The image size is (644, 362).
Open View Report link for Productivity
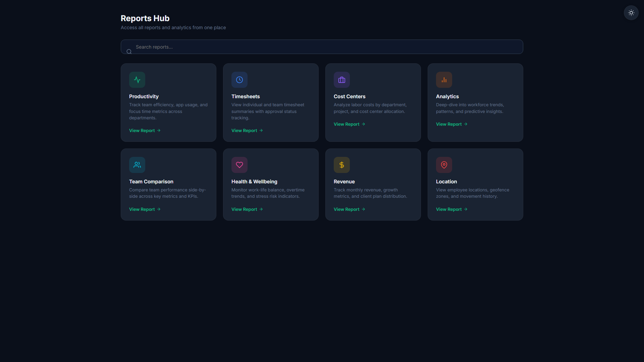[145, 131]
